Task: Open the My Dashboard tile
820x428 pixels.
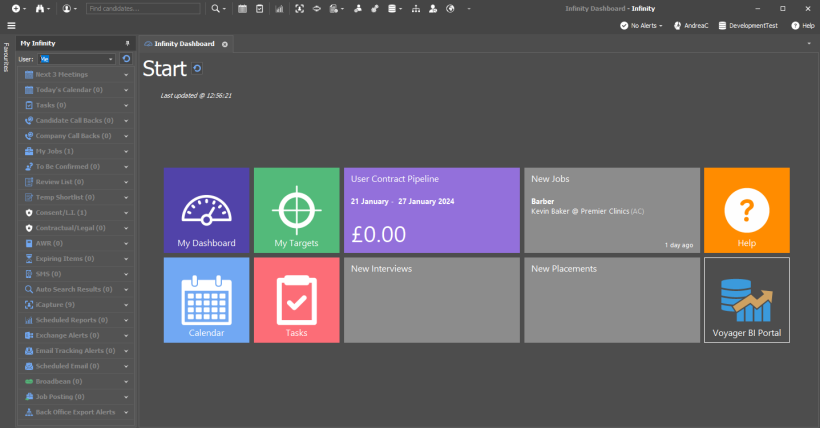Action: point(206,210)
